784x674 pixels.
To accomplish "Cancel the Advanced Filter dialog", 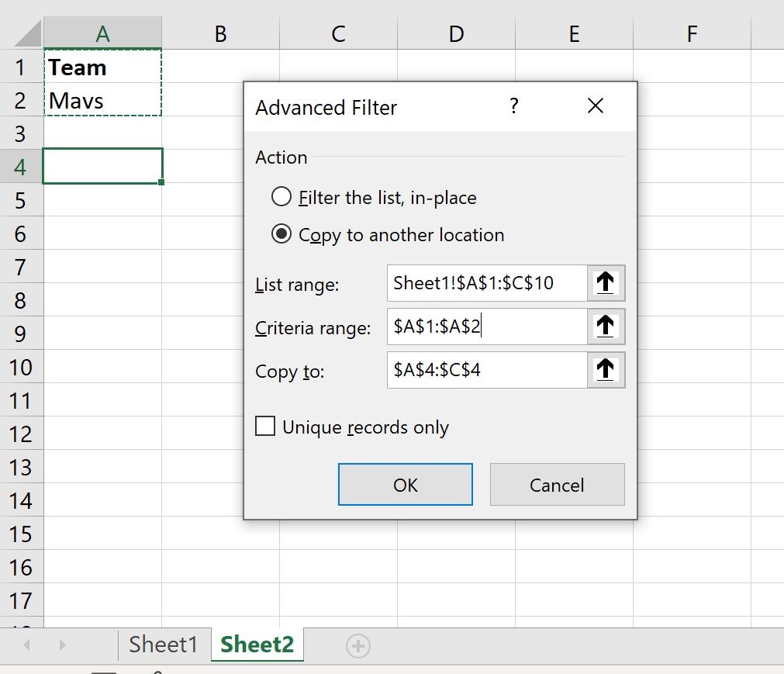I will pos(557,485).
